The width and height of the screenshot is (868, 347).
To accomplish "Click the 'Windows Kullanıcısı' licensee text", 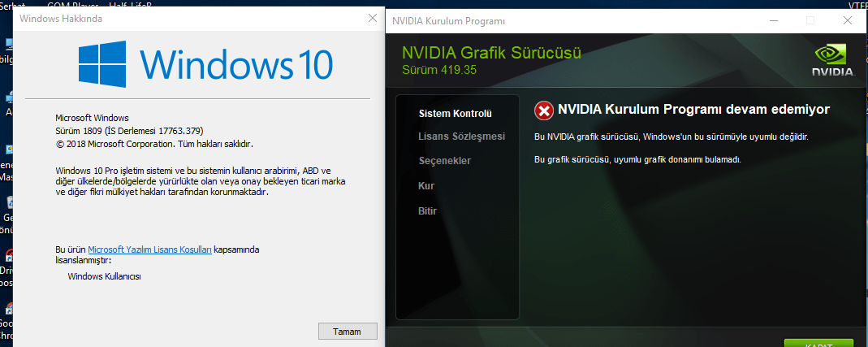I will [x=105, y=275].
